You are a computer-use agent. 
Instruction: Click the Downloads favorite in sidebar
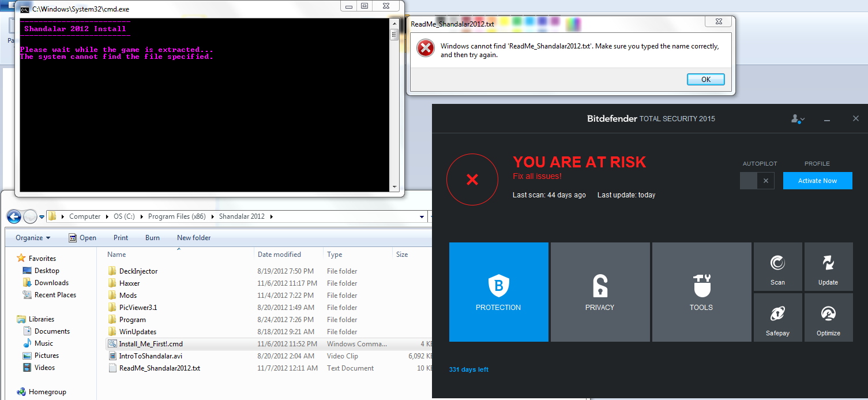[x=51, y=283]
